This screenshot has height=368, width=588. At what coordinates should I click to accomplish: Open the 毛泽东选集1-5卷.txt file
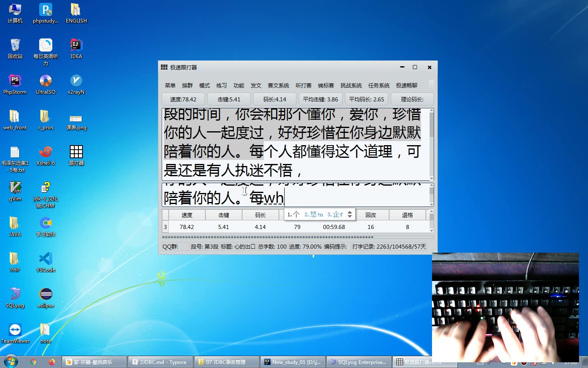coord(15,159)
